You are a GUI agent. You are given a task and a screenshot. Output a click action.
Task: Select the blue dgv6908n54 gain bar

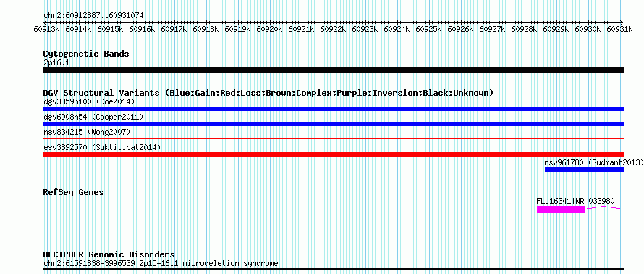(x=333, y=124)
